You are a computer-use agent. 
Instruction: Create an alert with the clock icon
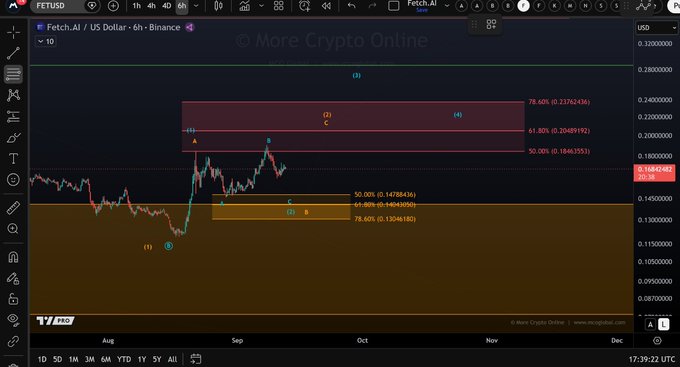click(x=304, y=6)
